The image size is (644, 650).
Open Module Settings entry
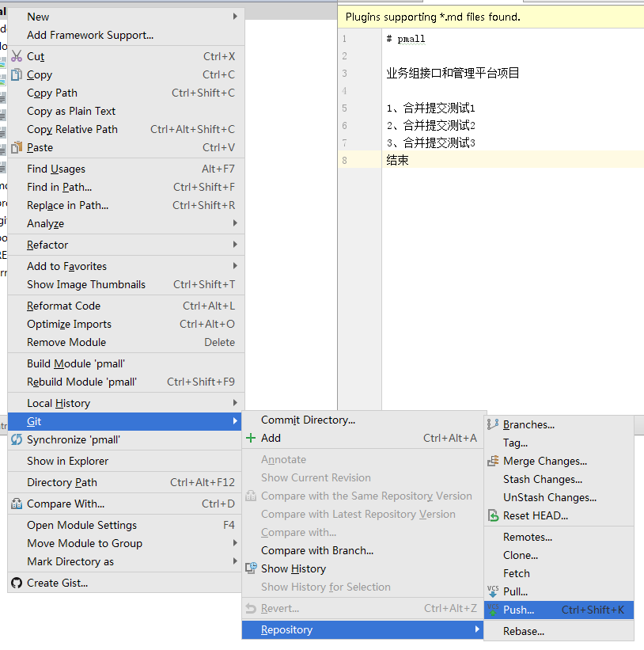126,525
